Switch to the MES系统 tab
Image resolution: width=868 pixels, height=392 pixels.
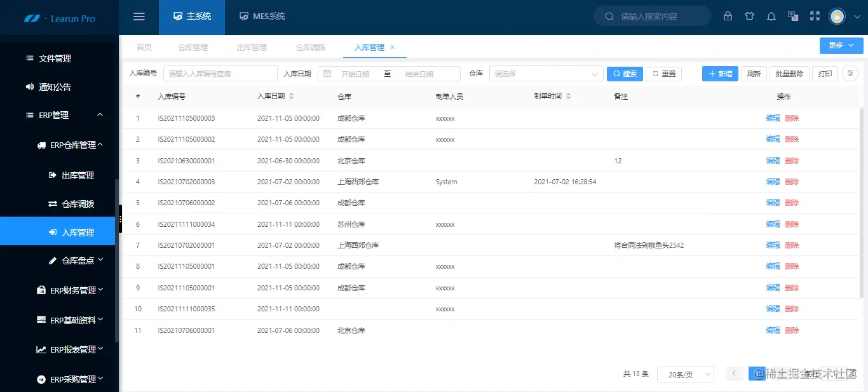262,17
